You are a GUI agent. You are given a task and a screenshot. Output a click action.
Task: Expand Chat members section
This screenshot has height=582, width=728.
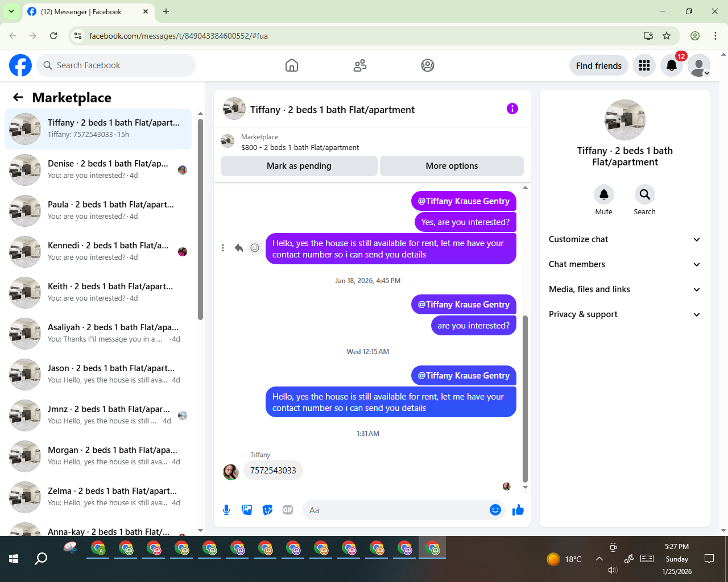point(624,264)
